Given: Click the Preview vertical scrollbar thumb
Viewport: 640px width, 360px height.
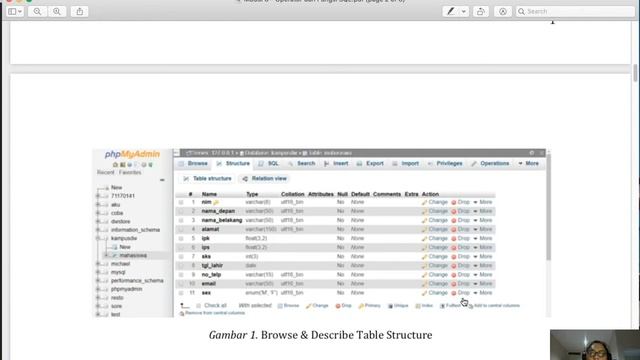Looking at the screenshot, I should coord(636,73).
